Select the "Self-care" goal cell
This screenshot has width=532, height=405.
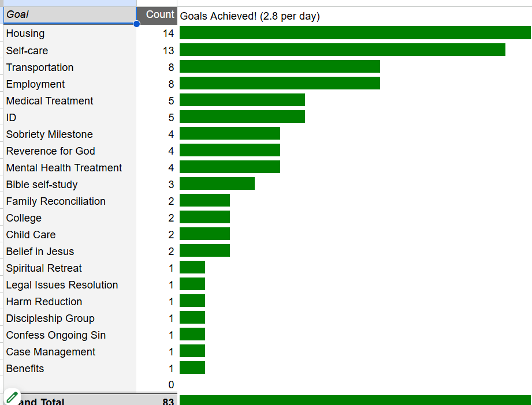(x=70, y=50)
